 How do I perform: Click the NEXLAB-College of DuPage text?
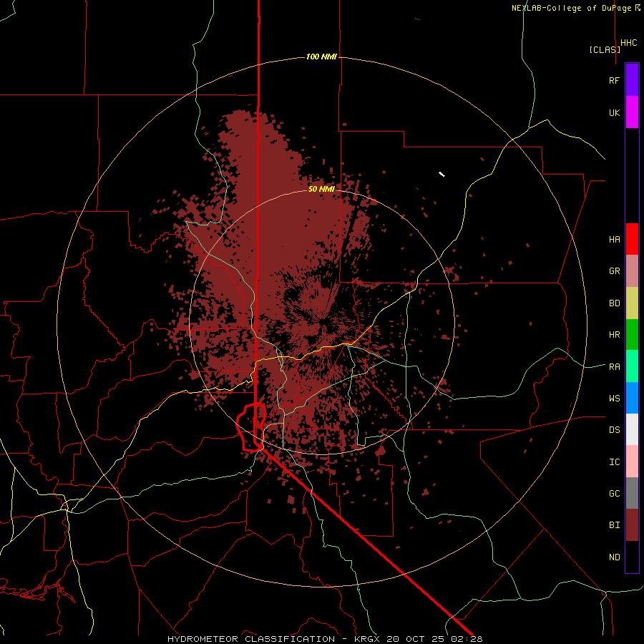(572, 8)
